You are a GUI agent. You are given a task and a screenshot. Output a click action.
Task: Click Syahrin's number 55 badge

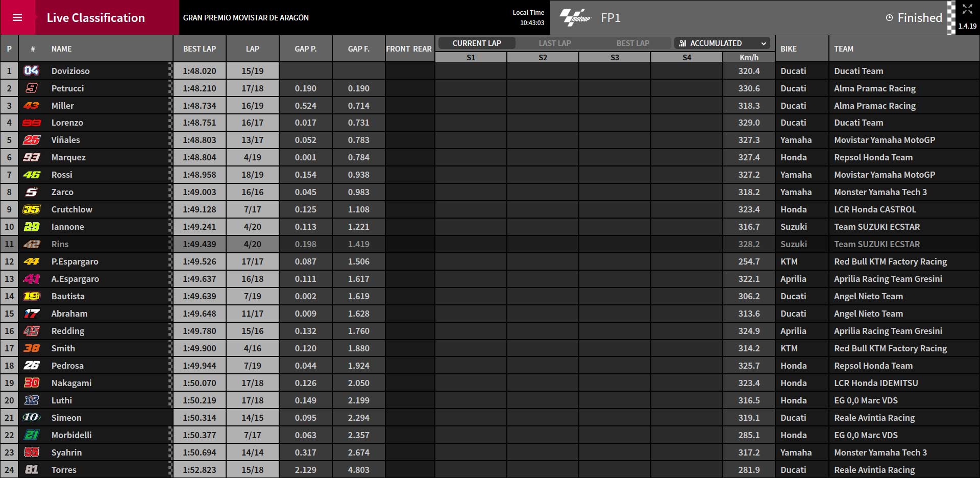coord(31,452)
